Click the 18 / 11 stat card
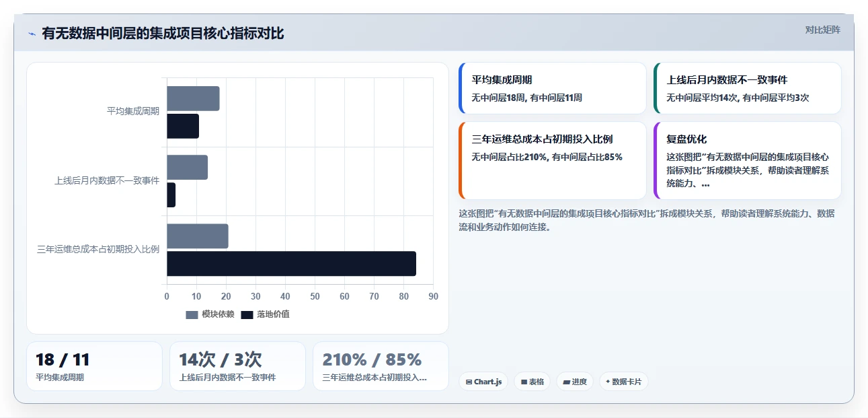Image resolution: width=868 pixels, height=418 pixels. coord(94,366)
